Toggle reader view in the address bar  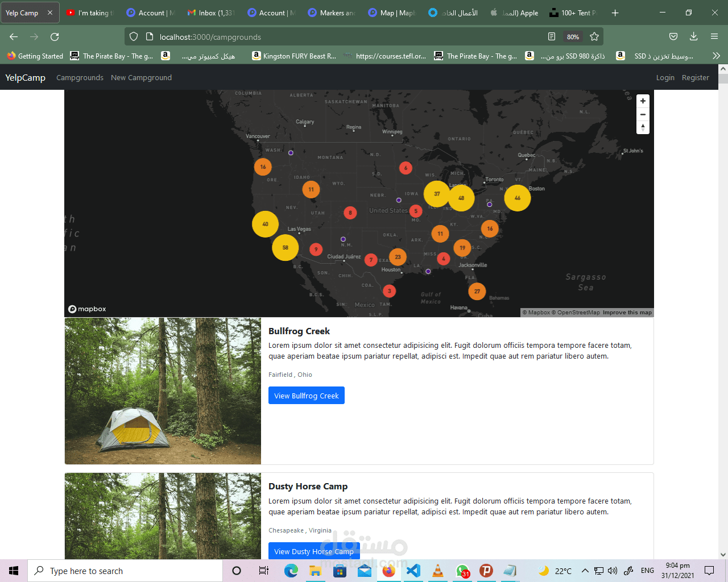pyautogui.click(x=551, y=37)
